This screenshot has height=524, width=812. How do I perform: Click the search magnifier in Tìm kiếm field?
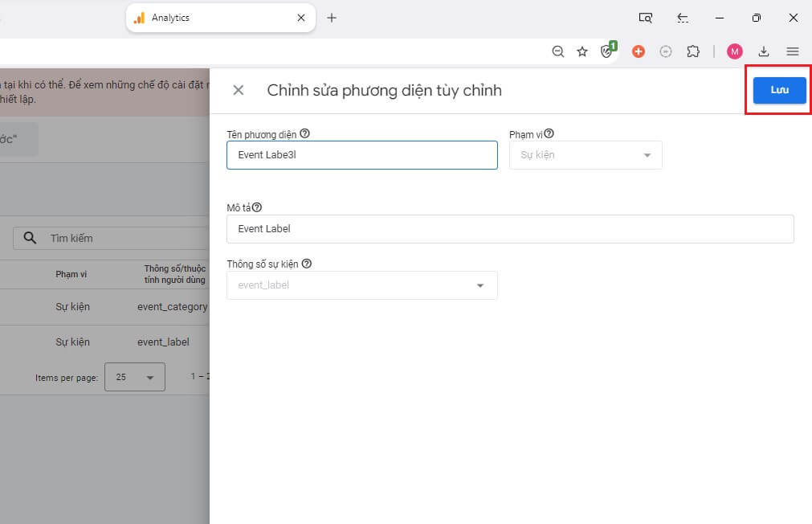point(30,238)
